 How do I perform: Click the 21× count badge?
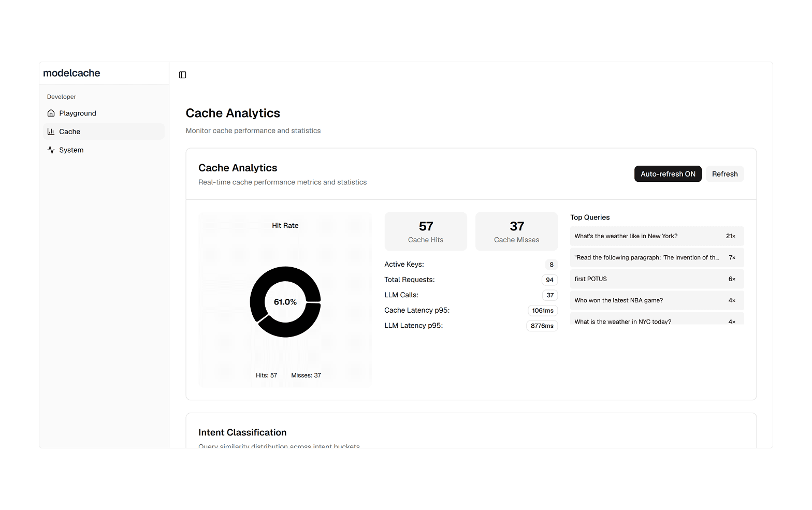[x=730, y=236]
